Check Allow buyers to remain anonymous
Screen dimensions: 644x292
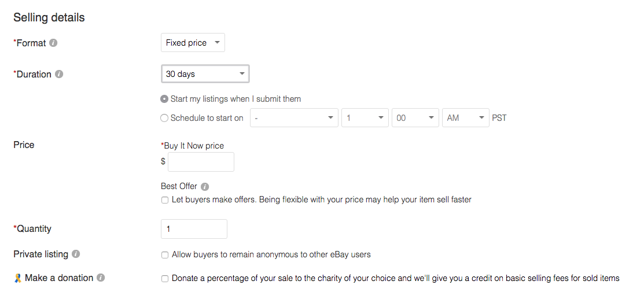(x=165, y=255)
